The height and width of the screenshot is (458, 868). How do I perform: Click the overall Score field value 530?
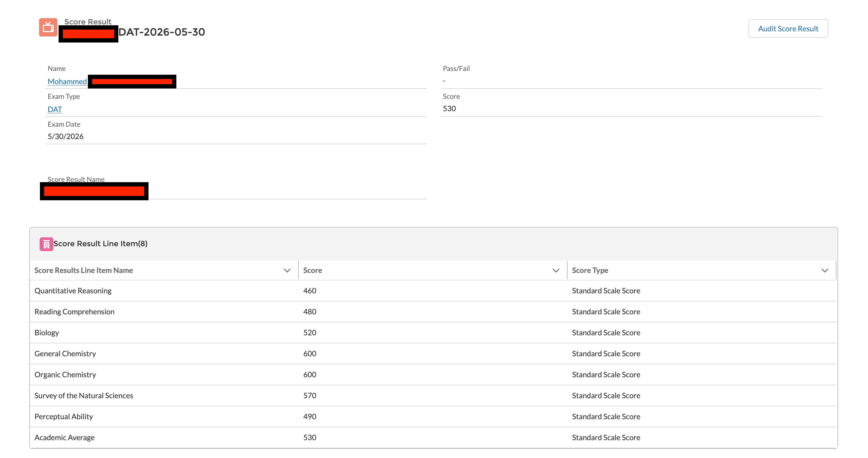tap(449, 109)
